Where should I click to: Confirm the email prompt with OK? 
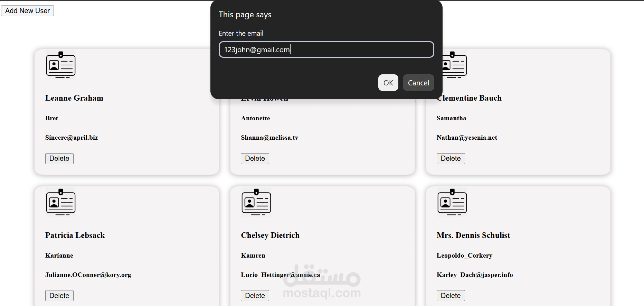tap(388, 83)
